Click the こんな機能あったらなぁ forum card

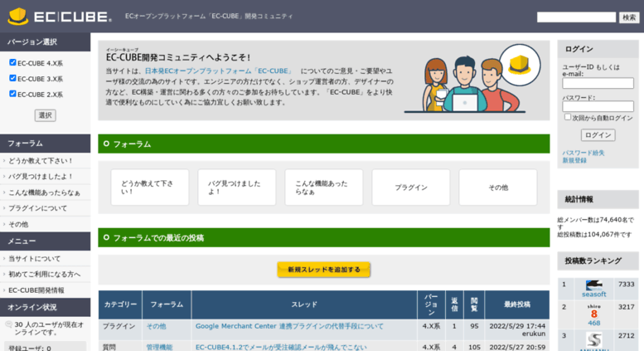coord(324,188)
